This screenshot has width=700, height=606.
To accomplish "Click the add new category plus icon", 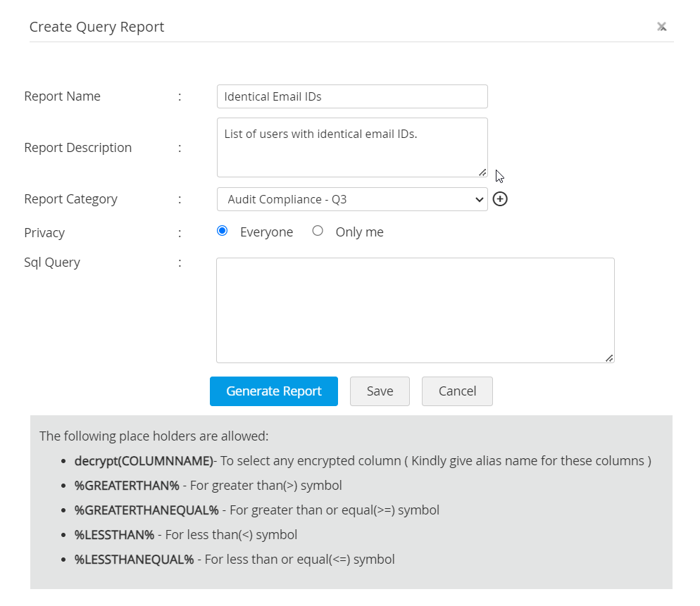I will [x=500, y=199].
